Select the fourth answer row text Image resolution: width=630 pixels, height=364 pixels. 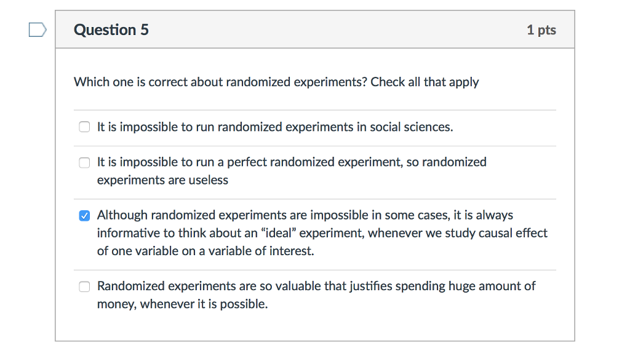(316, 294)
